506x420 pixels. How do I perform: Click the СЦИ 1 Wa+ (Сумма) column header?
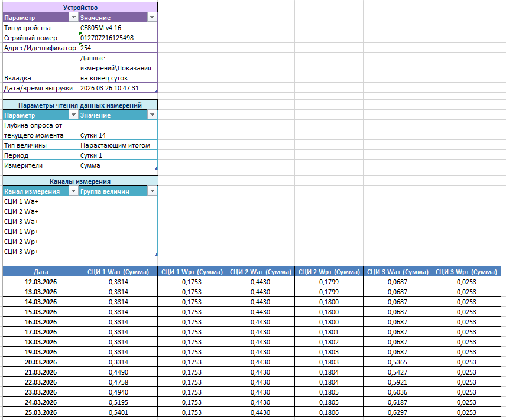pos(113,272)
